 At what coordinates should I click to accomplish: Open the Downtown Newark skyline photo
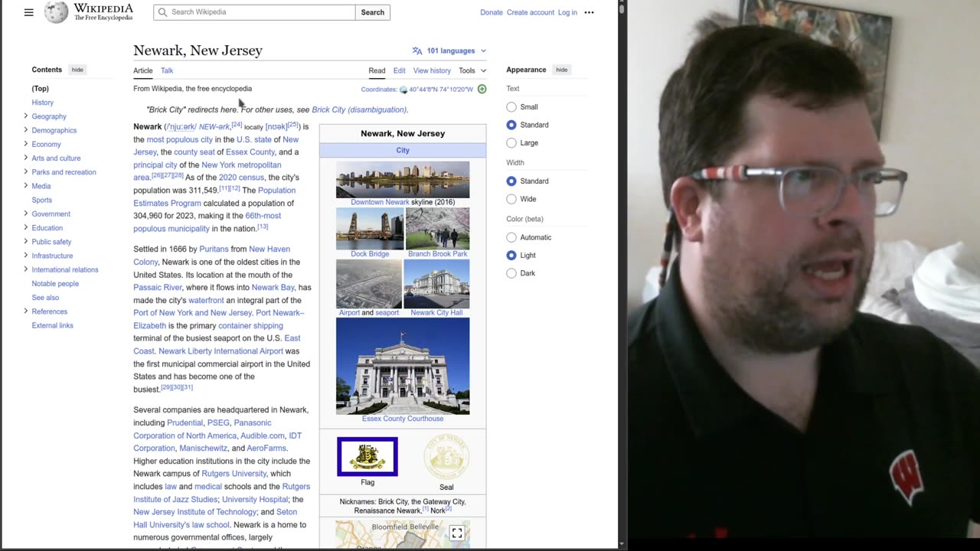[403, 179]
